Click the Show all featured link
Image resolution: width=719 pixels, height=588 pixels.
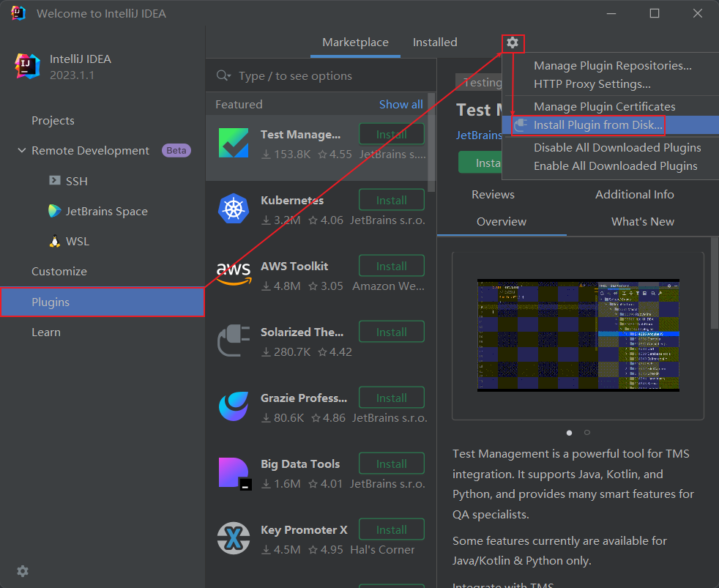(x=401, y=104)
